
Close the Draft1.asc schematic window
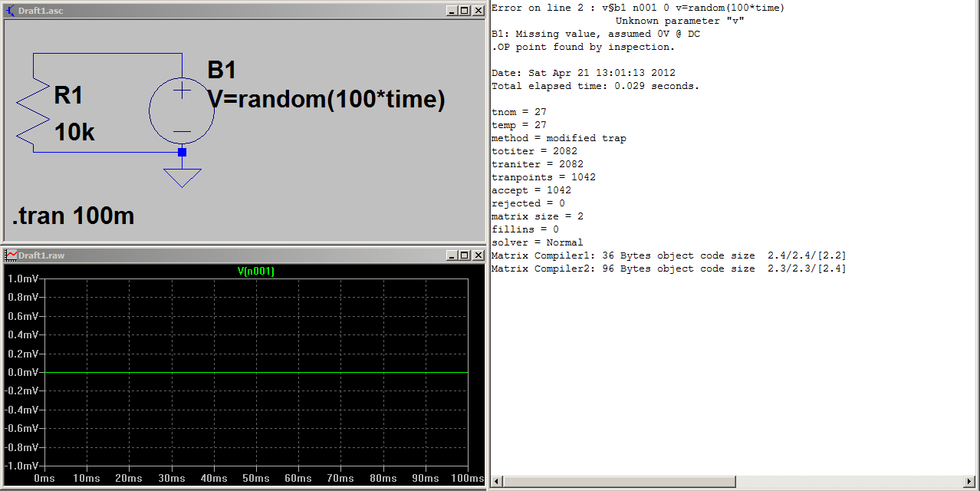pyautogui.click(x=477, y=11)
